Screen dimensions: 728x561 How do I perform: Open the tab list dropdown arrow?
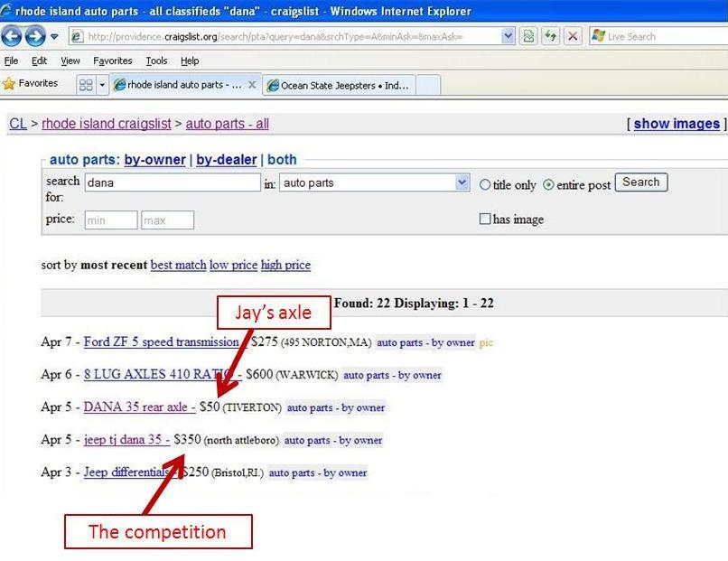click(x=102, y=85)
